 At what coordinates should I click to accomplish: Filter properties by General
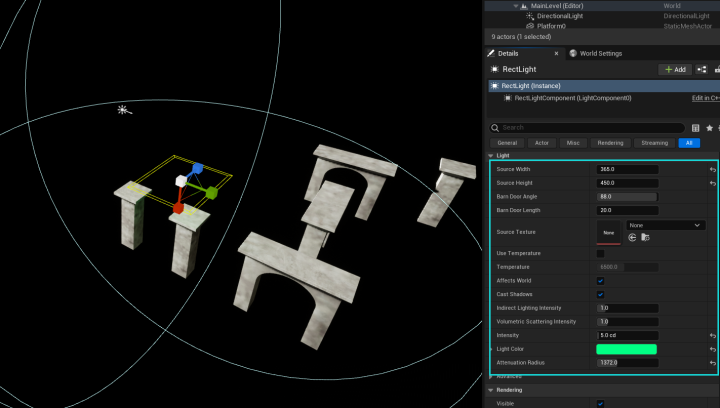click(x=507, y=143)
